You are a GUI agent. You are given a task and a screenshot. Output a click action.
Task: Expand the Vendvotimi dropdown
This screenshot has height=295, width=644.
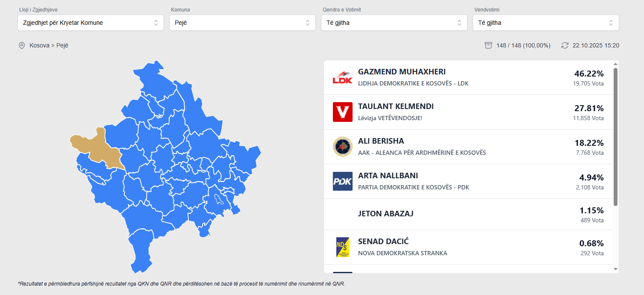coord(546,23)
